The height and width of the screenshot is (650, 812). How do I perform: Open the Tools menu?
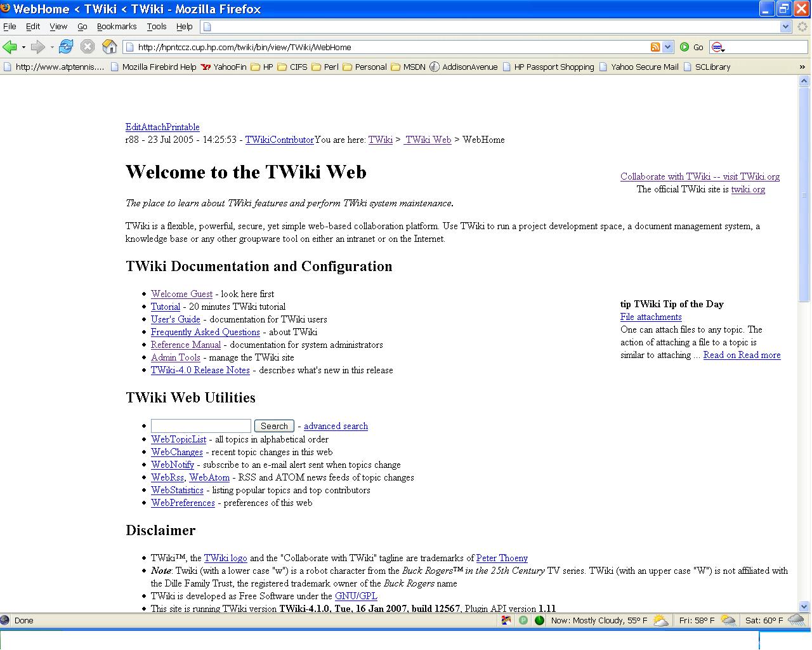[156, 27]
